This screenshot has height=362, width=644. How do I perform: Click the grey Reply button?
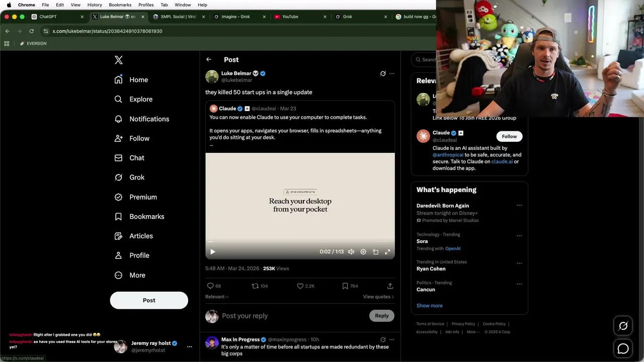point(381,316)
